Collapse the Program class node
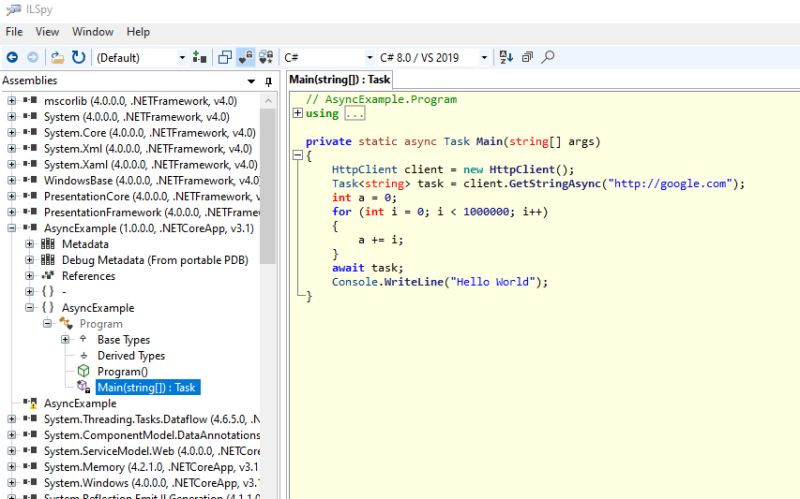The height and width of the screenshot is (499, 800). click(47, 323)
